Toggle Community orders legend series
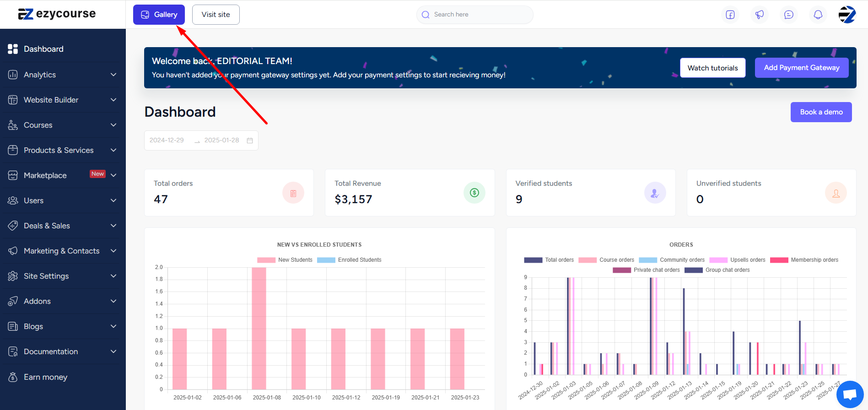The image size is (868, 410). pos(672,260)
